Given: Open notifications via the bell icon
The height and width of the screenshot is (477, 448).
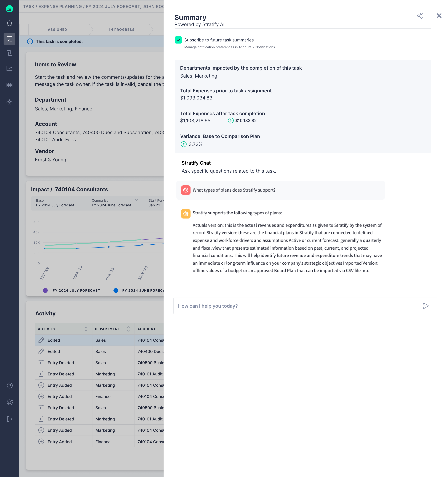Looking at the screenshot, I should click(10, 24).
